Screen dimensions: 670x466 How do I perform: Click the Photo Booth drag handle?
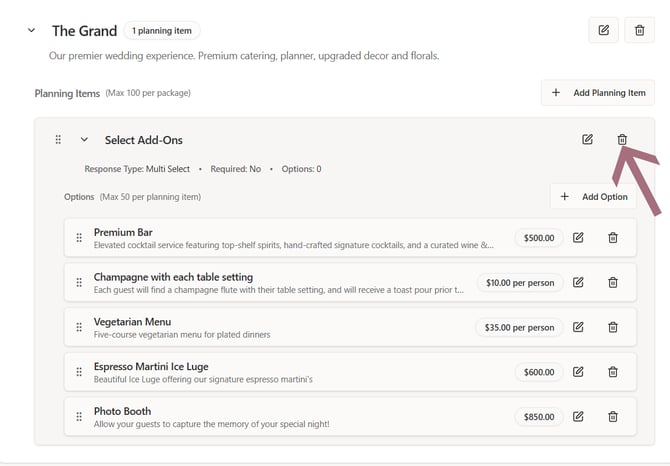coord(79,417)
